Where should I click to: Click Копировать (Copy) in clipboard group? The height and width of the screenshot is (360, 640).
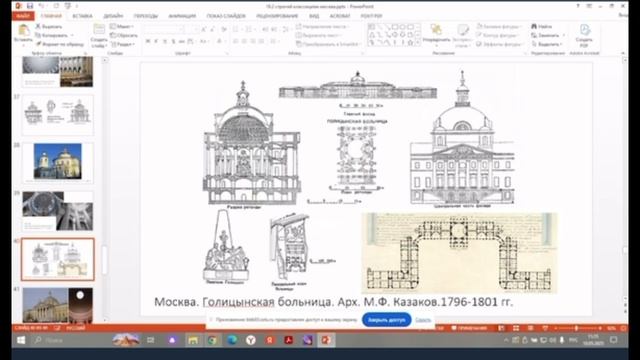click(52, 35)
